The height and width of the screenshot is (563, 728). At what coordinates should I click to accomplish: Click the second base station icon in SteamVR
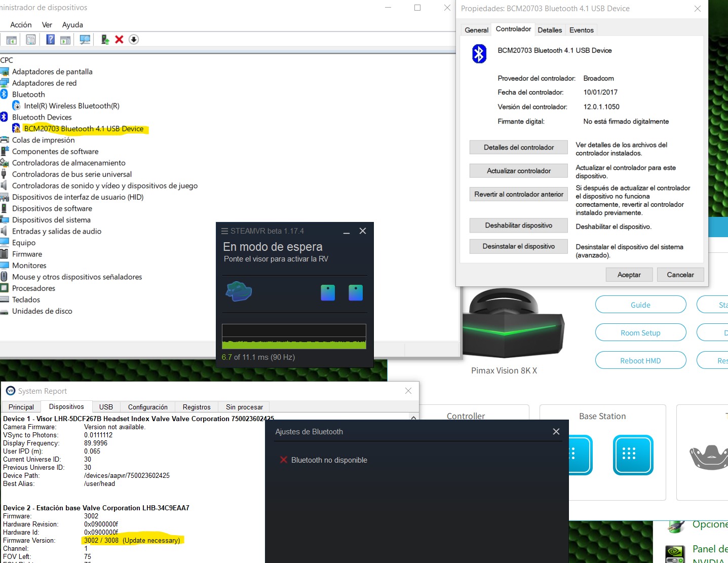tap(356, 292)
